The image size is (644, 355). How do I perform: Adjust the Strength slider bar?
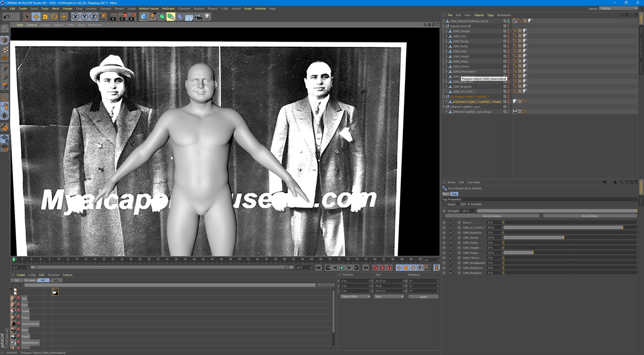(557, 211)
